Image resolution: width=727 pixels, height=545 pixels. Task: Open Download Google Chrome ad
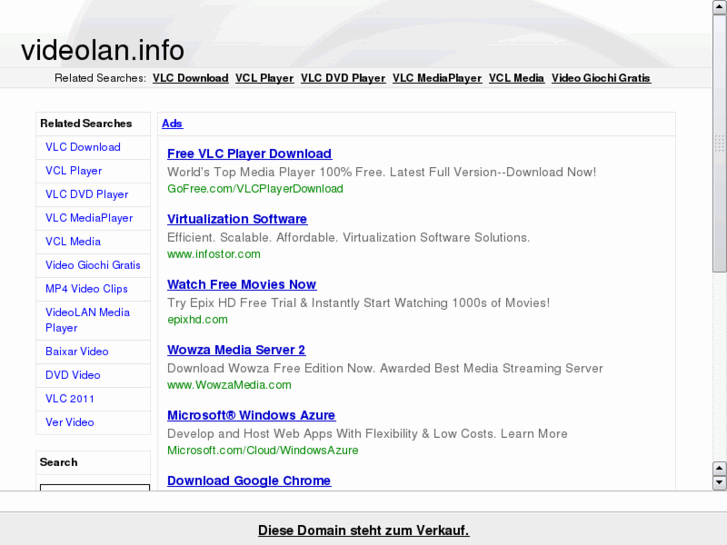coord(249,481)
